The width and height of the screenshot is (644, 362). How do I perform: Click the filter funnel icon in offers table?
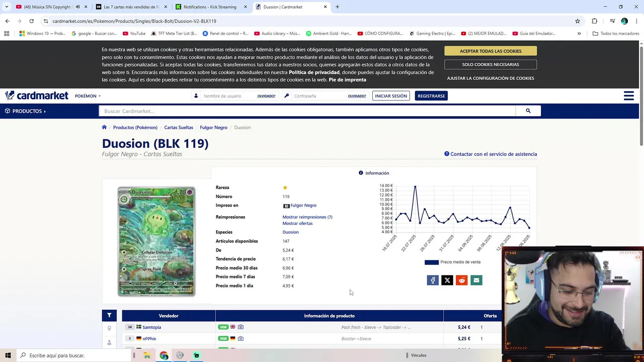click(x=109, y=316)
